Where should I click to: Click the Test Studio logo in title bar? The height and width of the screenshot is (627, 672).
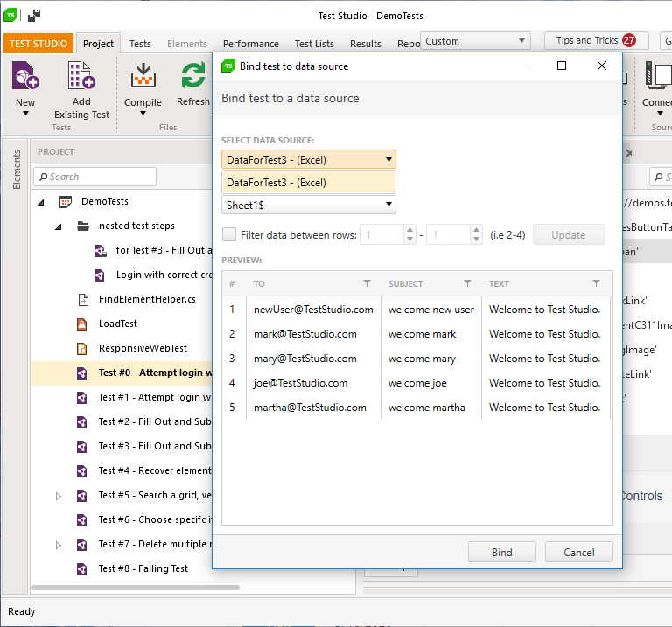[10, 16]
